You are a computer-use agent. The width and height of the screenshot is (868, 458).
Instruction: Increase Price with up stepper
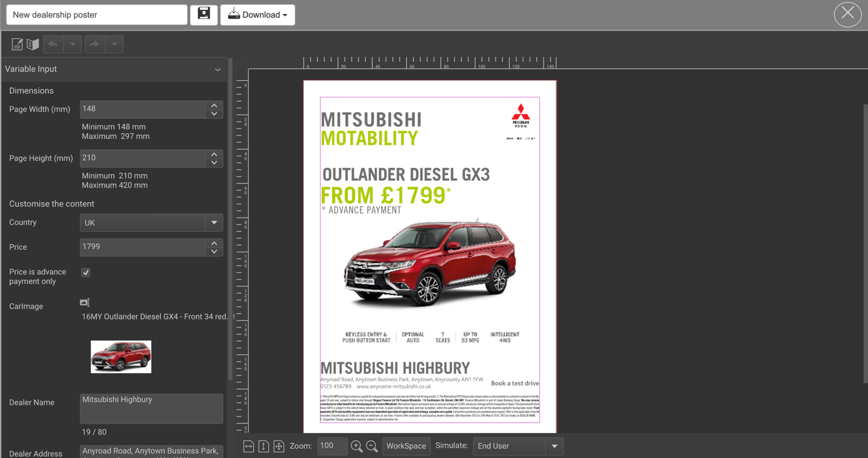pyautogui.click(x=214, y=243)
